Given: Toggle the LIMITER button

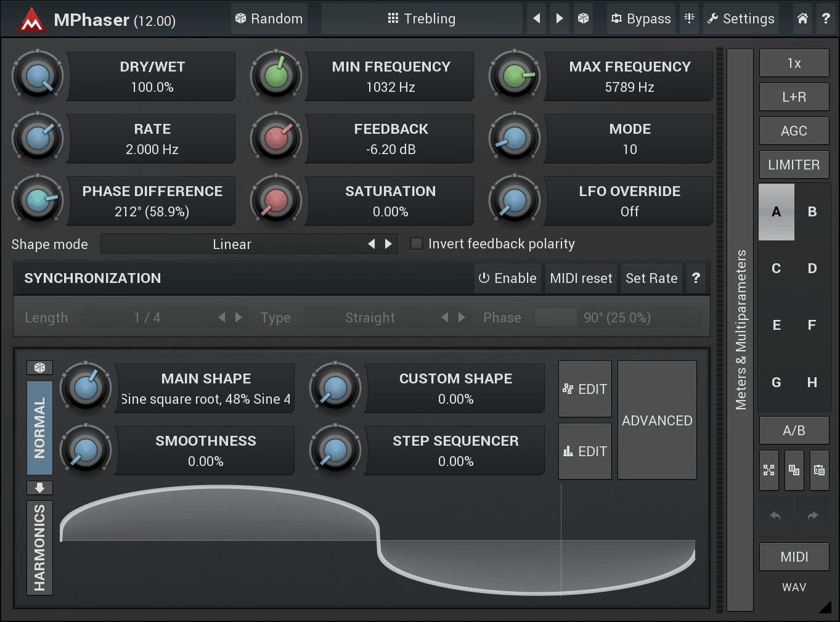Looking at the screenshot, I should (x=794, y=165).
